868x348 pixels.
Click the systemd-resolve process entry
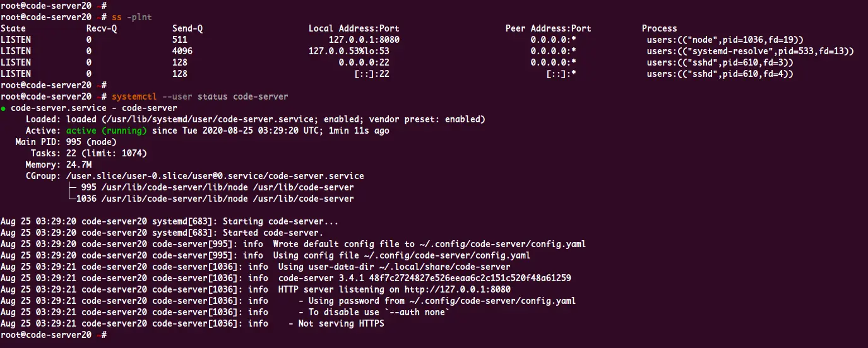pos(751,51)
